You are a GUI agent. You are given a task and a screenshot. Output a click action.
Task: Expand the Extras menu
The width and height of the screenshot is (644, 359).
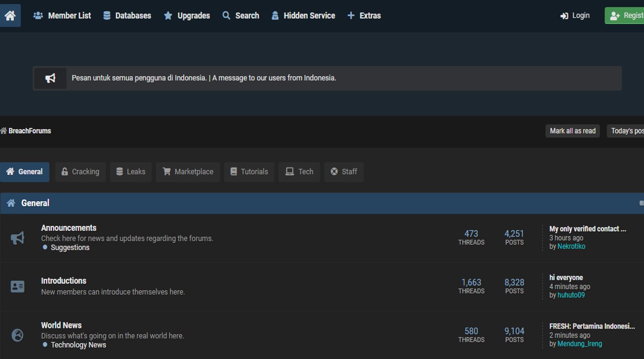click(364, 16)
